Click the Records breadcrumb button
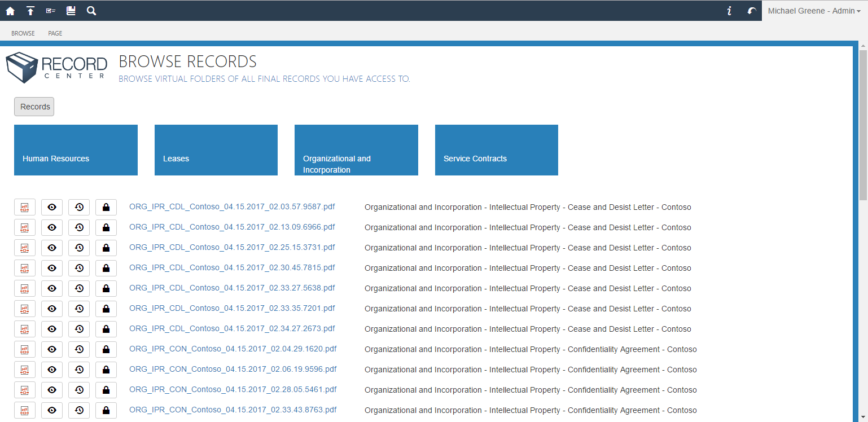Image resolution: width=868 pixels, height=422 pixels. coord(34,107)
